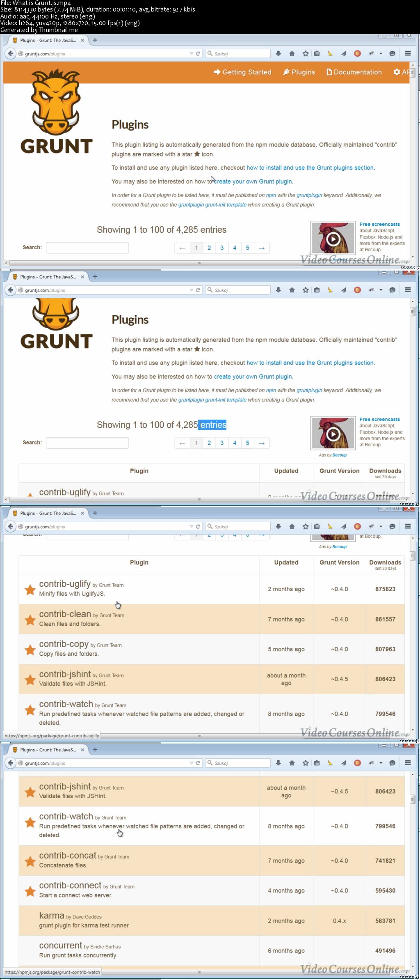420x980 pixels.
Task: Click paper plane icon in frame listing contrib-clean
Action: click(344, 526)
